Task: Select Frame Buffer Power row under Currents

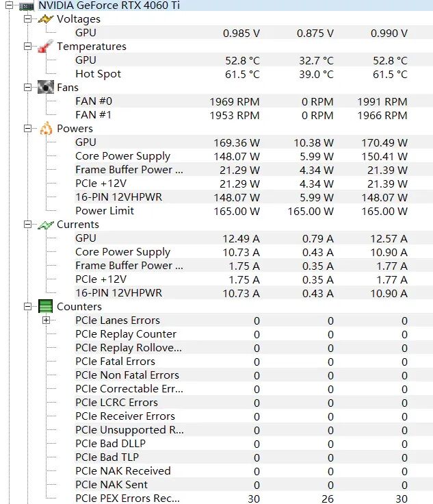Action: coord(254,265)
